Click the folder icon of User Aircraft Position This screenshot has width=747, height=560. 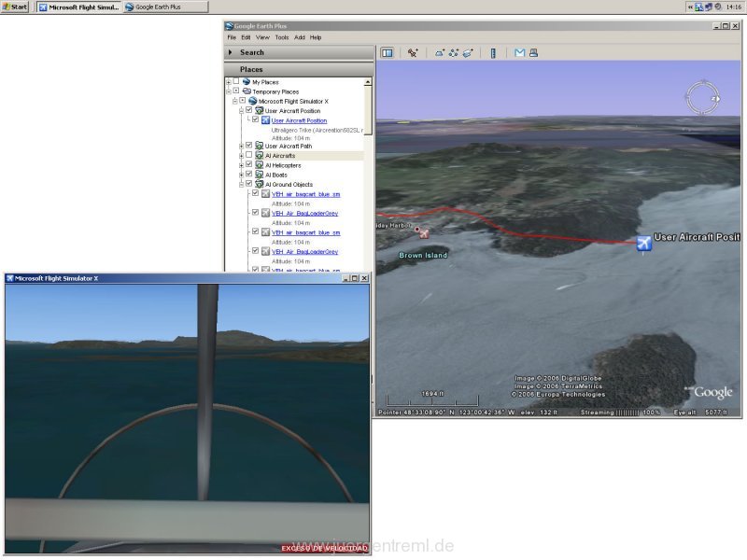260,110
